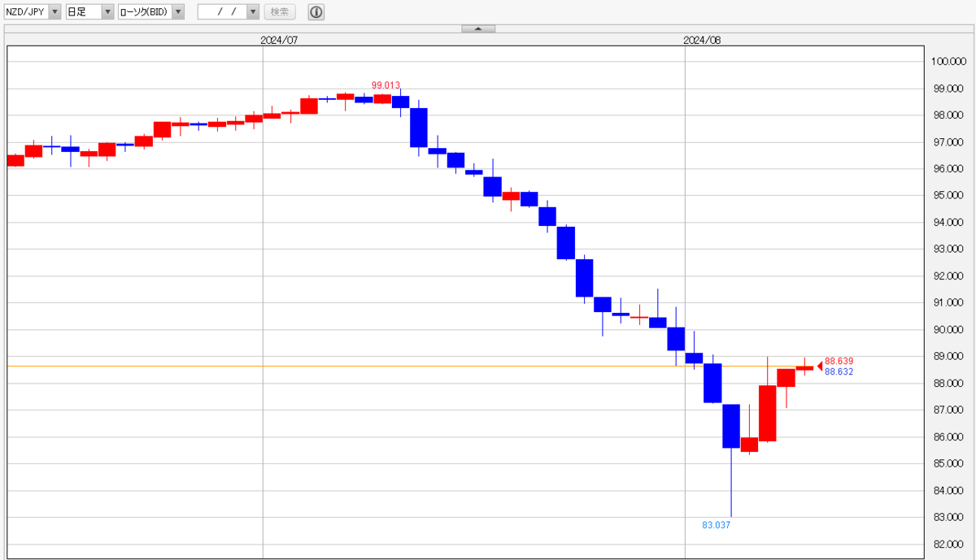Open the date picker dropdown arrow

click(x=253, y=11)
